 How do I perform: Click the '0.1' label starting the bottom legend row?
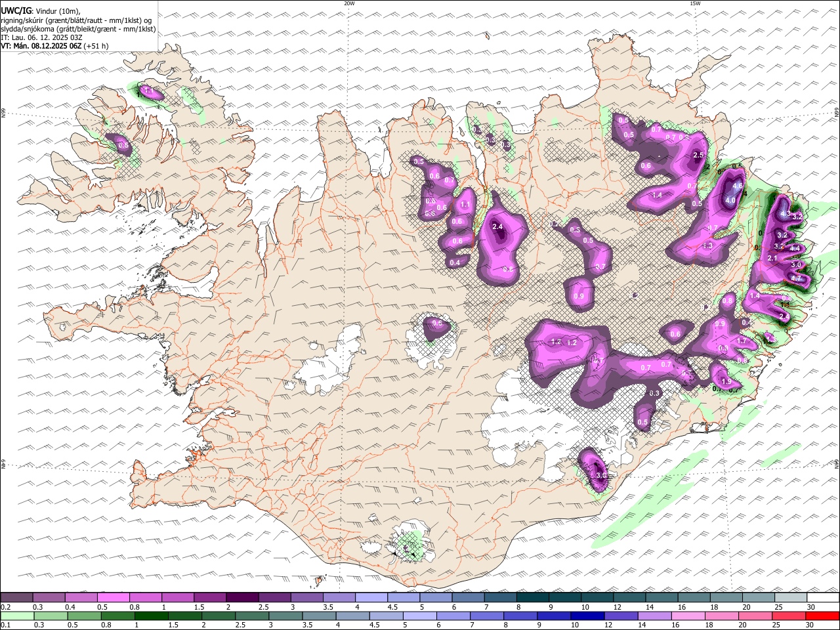5,625
